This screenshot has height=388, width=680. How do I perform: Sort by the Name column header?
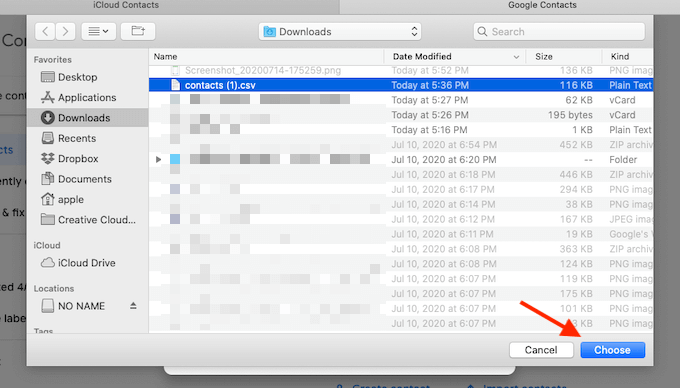point(266,56)
